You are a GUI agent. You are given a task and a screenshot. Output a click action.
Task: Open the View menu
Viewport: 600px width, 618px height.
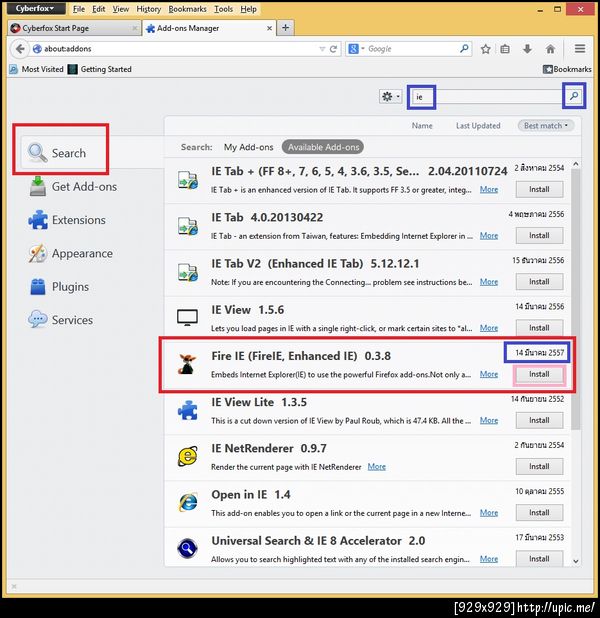coord(121,9)
